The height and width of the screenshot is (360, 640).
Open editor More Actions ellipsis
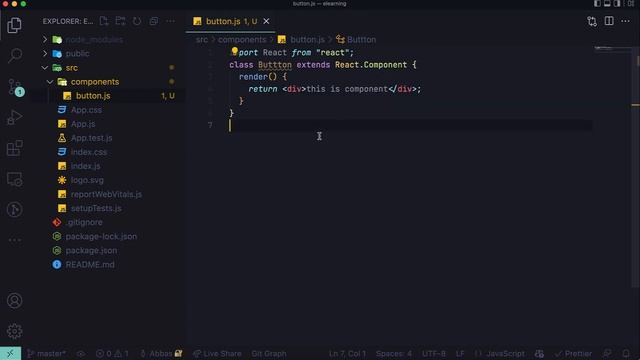[625, 21]
